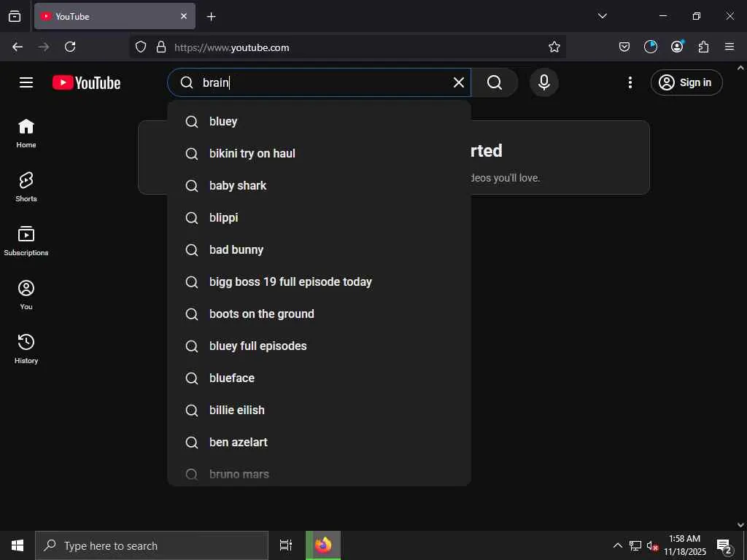This screenshot has width=747, height=560.
Task: Select the 'blueface' suggestion
Action: 320,378
